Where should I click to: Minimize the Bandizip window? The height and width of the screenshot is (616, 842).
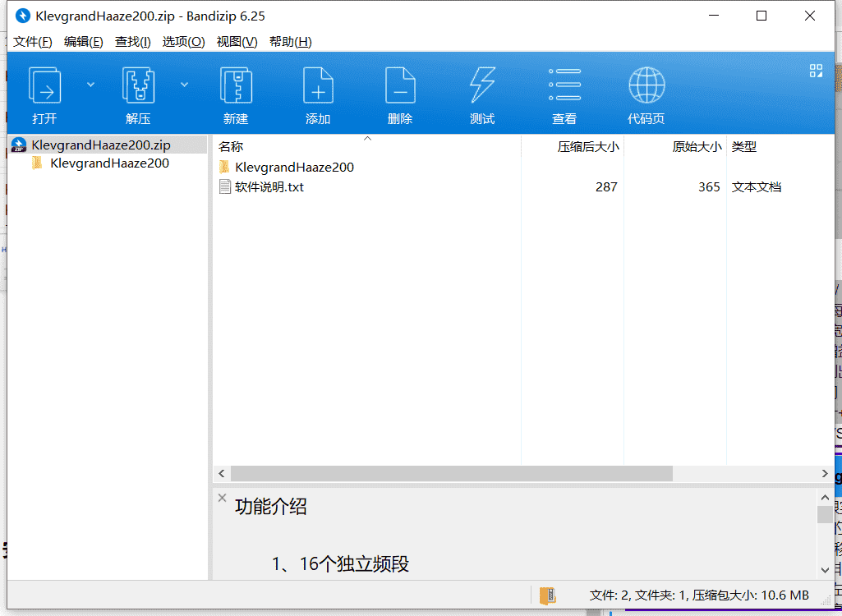(714, 16)
